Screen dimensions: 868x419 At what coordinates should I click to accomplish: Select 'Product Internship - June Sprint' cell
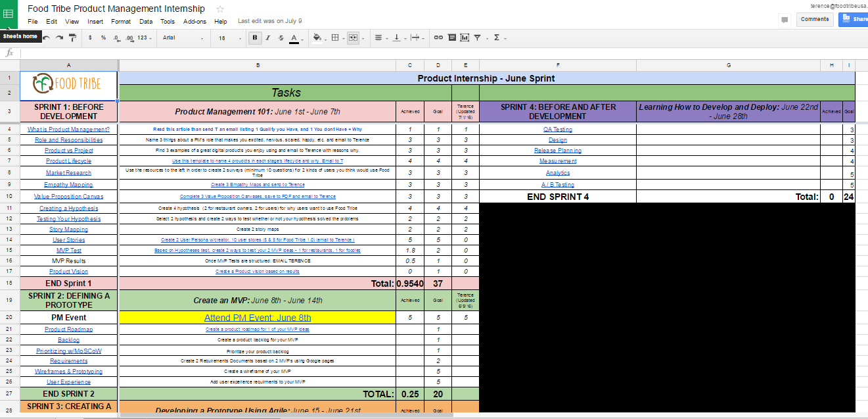[486, 78]
